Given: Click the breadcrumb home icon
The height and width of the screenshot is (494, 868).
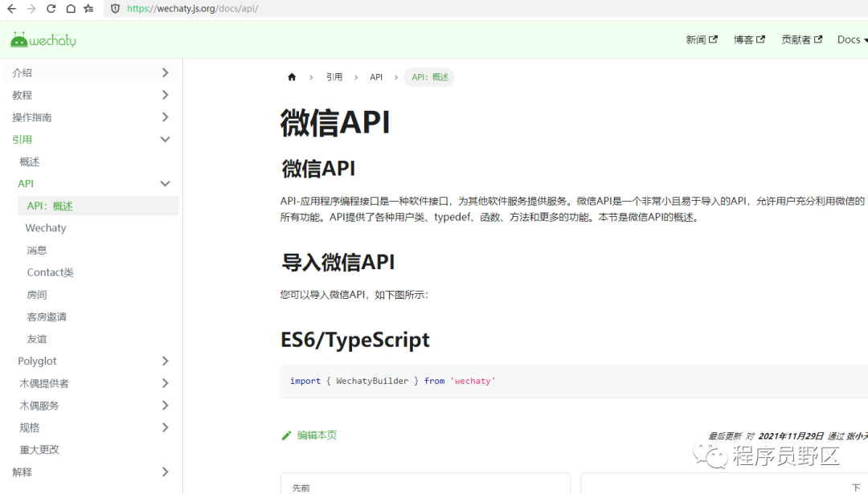Looking at the screenshot, I should [292, 77].
